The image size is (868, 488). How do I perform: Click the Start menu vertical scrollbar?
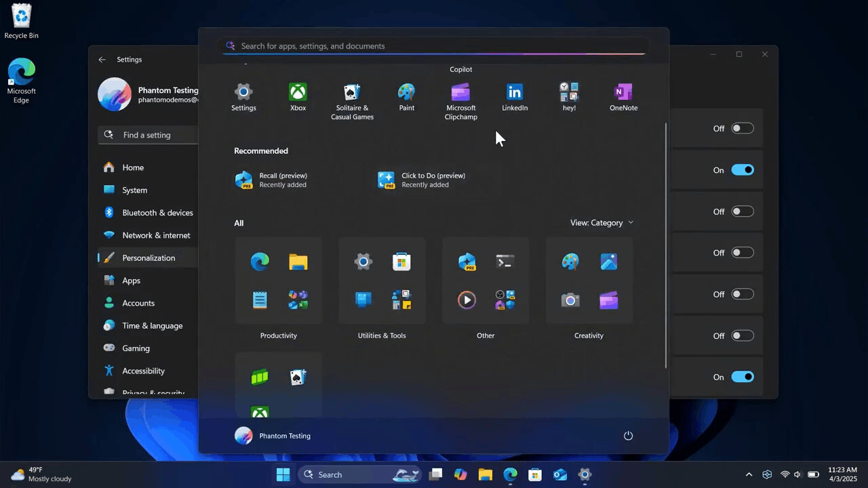tap(666, 245)
